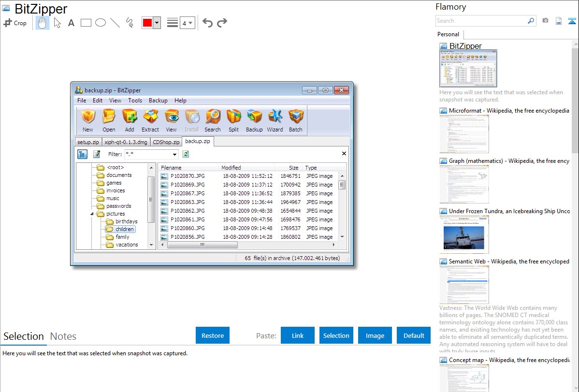Open the Edit menu in BitZipper
The height and width of the screenshot is (392, 579).
[x=98, y=101]
